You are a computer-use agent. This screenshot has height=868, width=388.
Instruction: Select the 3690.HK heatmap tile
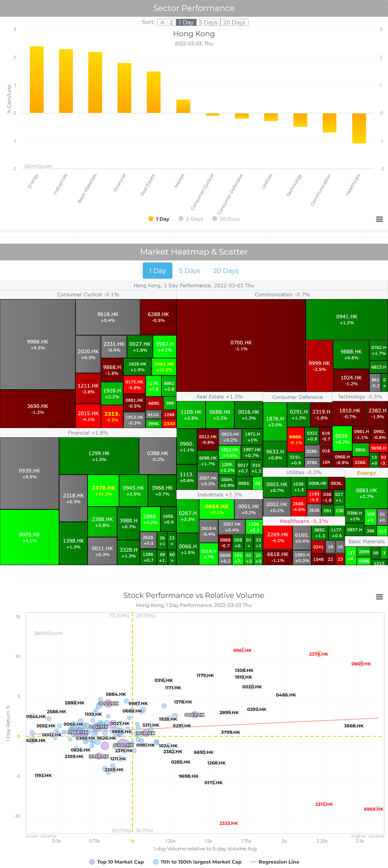click(x=38, y=409)
